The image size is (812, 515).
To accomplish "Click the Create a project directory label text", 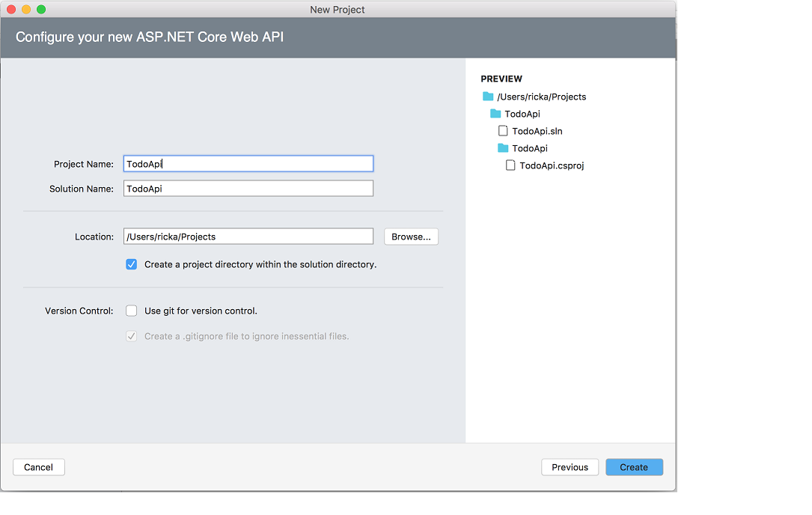I will [x=260, y=264].
